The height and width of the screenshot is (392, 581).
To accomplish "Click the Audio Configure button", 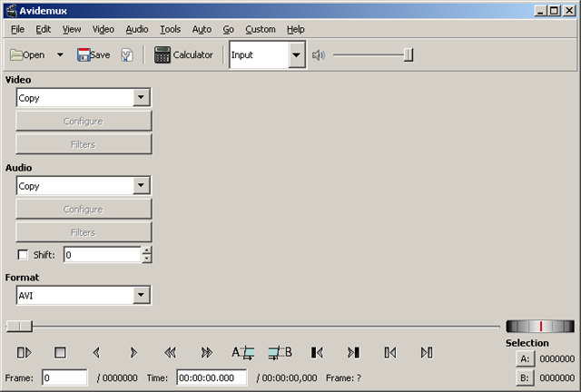I will pyautogui.click(x=84, y=209).
